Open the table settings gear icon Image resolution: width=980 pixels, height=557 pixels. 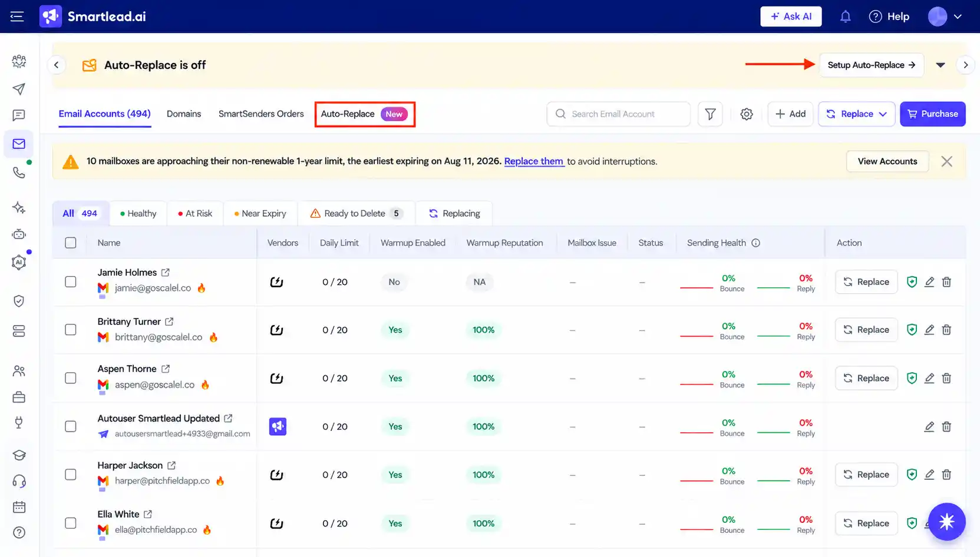(x=747, y=114)
